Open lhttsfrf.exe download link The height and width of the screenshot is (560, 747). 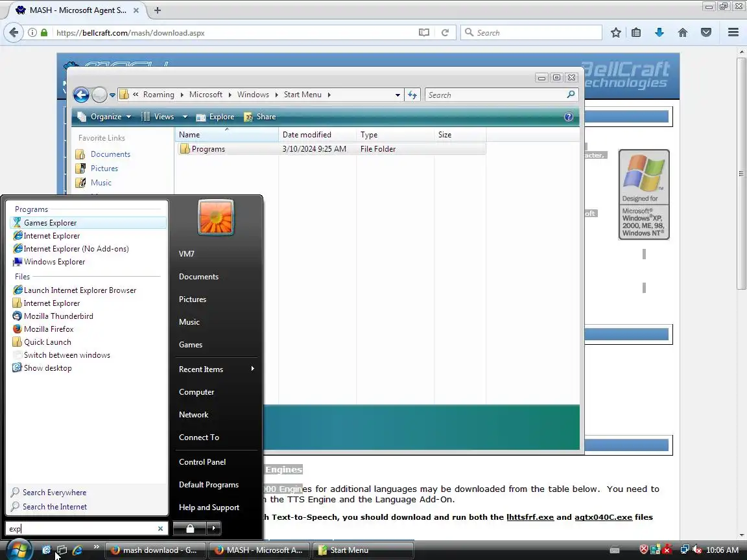pos(530,517)
